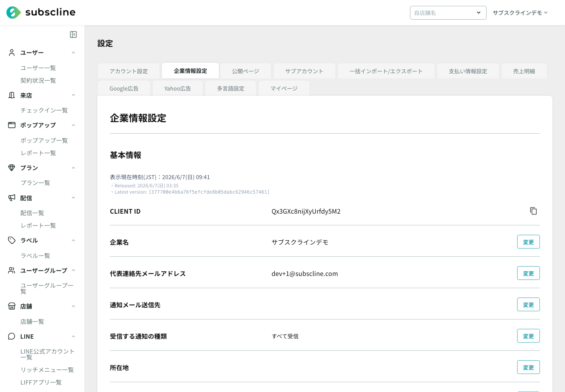Image resolution: width=565 pixels, height=392 pixels.
Task: Click the 店舗 shop icon
Action: pos(12,306)
